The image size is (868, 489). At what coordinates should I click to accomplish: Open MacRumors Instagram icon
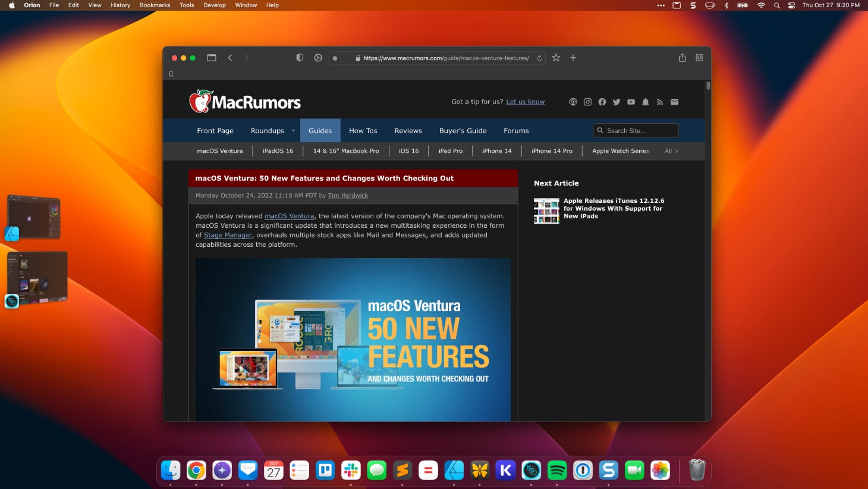pyautogui.click(x=587, y=102)
